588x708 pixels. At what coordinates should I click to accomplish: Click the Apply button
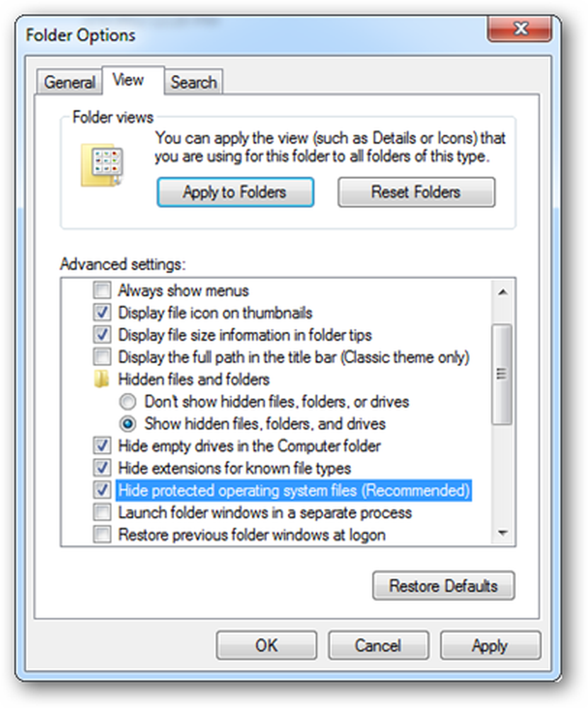pos(490,645)
